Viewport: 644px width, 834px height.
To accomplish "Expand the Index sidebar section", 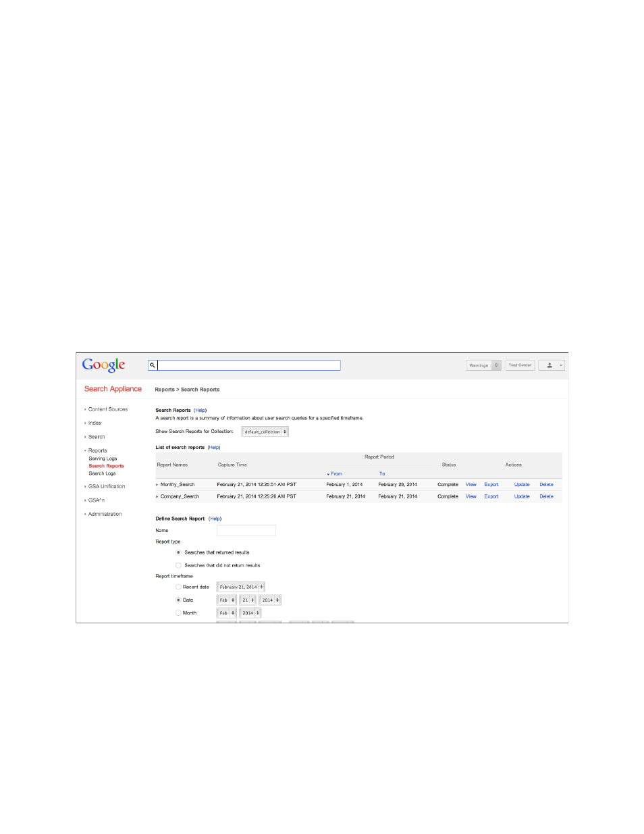I will pyautogui.click(x=95, y=423).
